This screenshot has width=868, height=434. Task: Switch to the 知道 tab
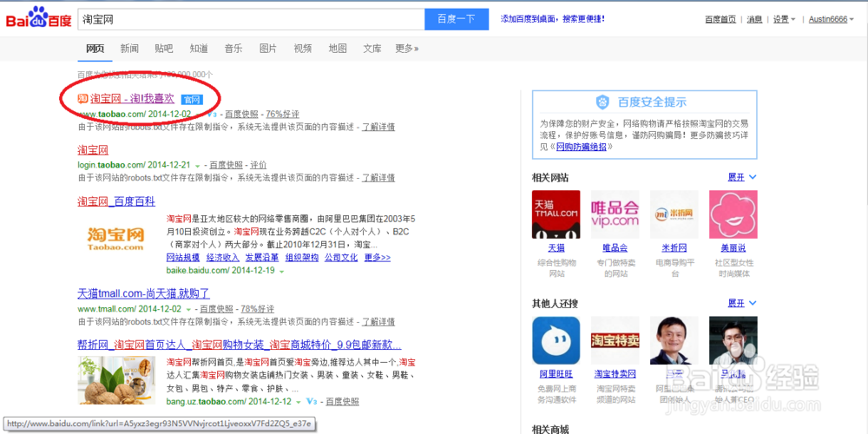tap(199, 49)
